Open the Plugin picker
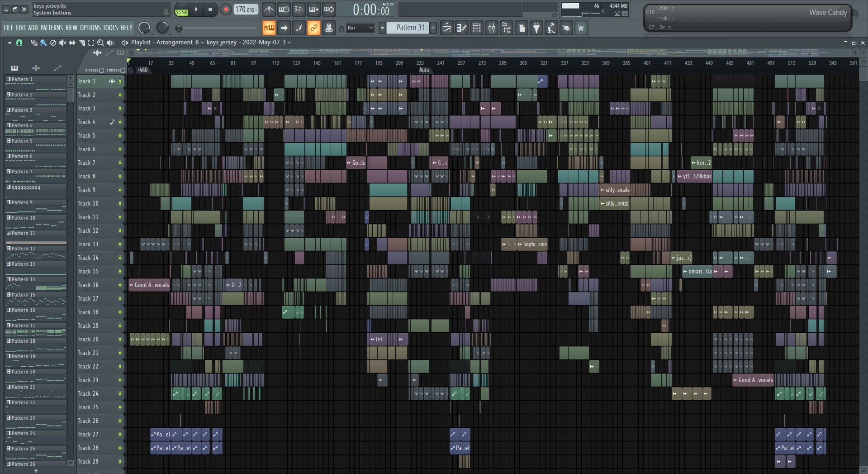The height and width of the screenshot is (474, 868). [536, 28]
